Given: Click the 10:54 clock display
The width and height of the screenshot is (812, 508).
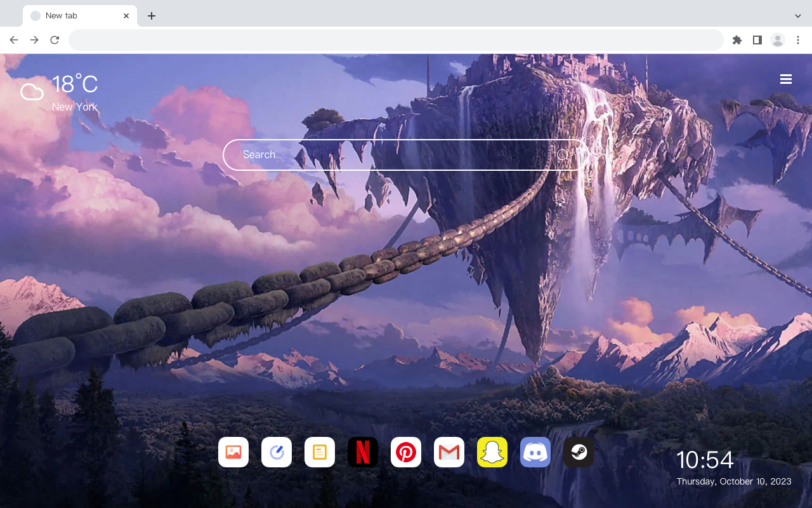Looking at the screenshot, I should tap(705, 460).
